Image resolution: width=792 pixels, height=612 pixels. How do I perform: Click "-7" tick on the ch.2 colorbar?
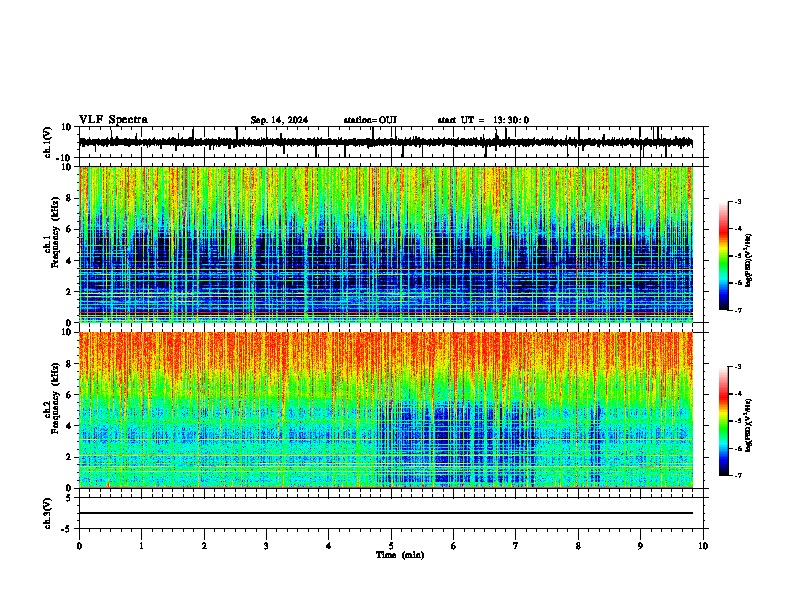(x=737, y=475)
